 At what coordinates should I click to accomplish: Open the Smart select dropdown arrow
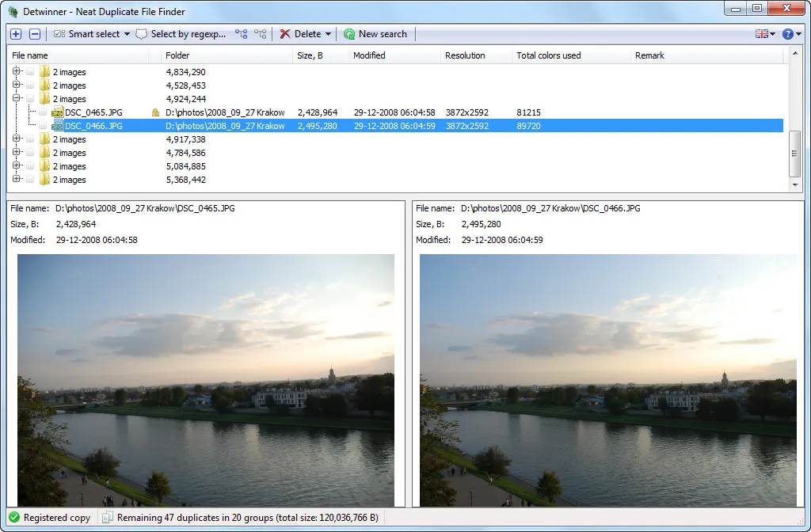(x=124, y=34)
